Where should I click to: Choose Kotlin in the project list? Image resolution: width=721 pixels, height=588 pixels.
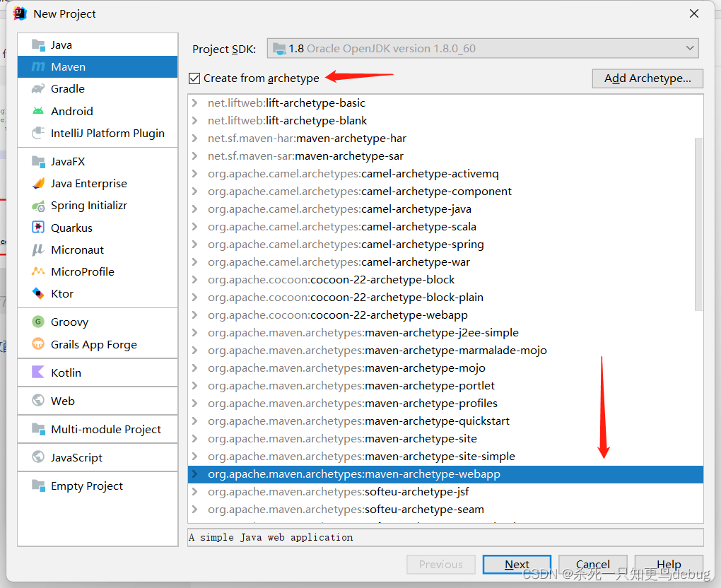click(98, 372)
